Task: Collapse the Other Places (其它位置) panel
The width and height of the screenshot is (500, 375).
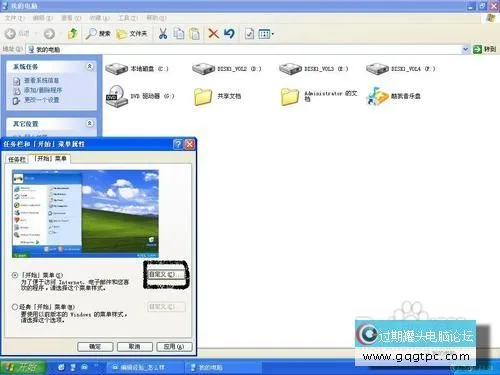Action: (x=90, y=123)
